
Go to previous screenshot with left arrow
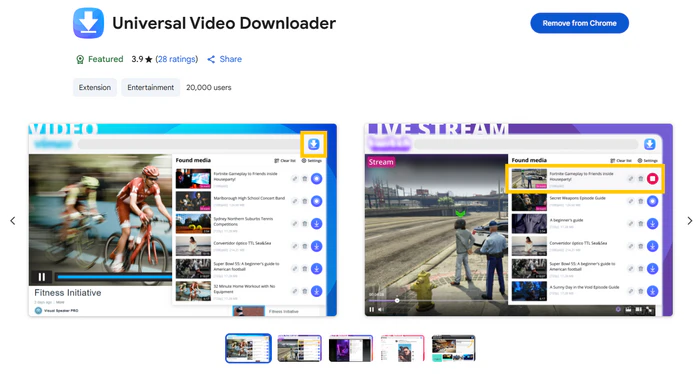(x=12, y=220)
